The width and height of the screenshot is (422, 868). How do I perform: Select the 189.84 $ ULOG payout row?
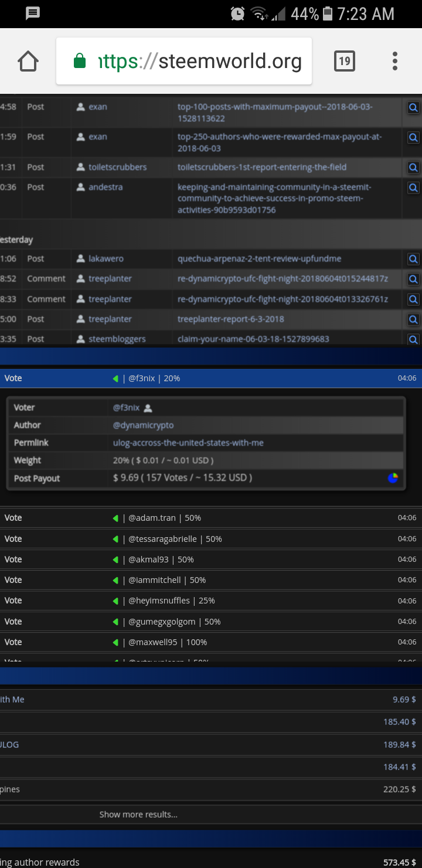click(211, 744)
